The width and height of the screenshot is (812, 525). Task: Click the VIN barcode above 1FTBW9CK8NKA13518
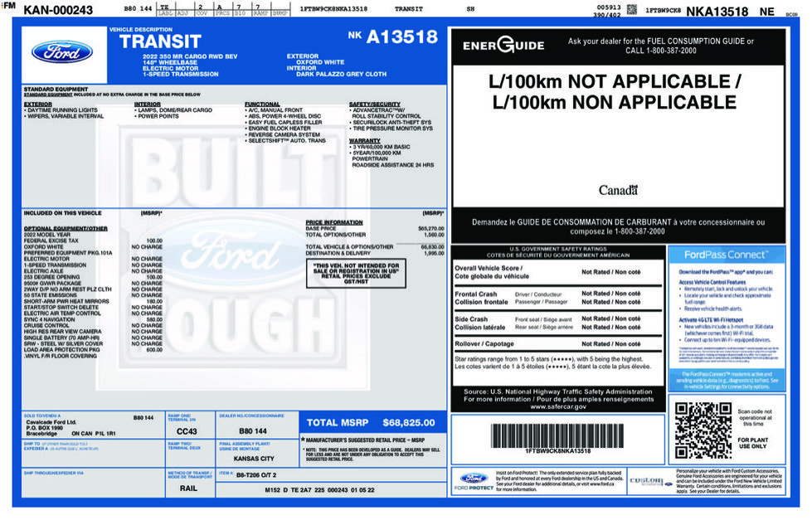point(557,436)
